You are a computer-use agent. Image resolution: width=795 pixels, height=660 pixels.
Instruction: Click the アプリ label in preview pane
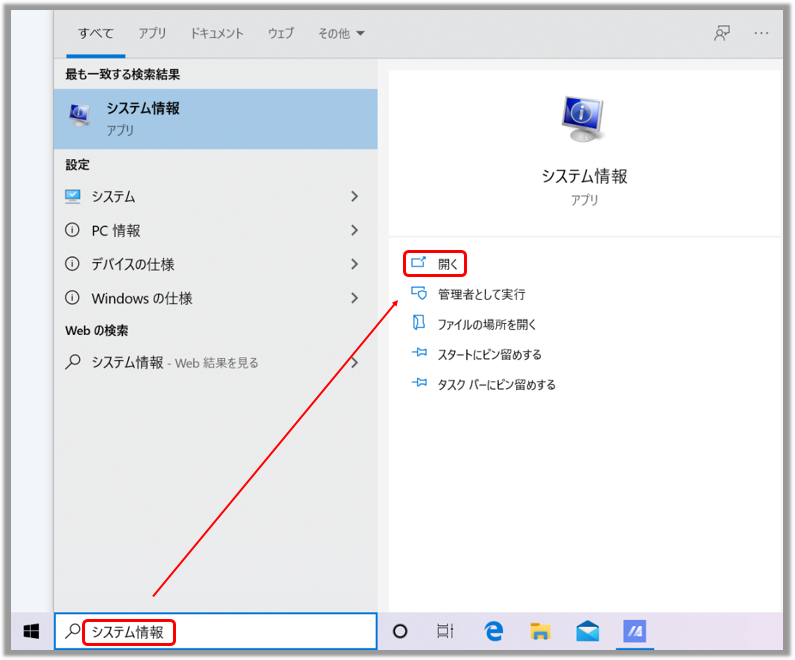585,200
